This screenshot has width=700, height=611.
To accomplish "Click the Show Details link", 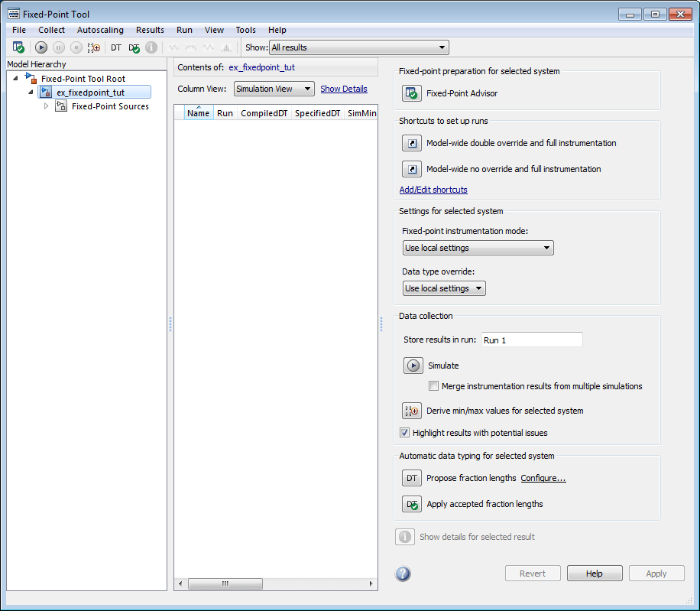I will (343, 89).
